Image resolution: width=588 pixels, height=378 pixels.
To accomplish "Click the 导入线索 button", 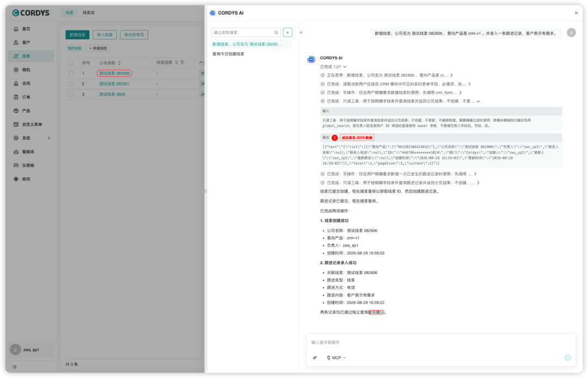I will pyautogui.click(x=105, y=35).
